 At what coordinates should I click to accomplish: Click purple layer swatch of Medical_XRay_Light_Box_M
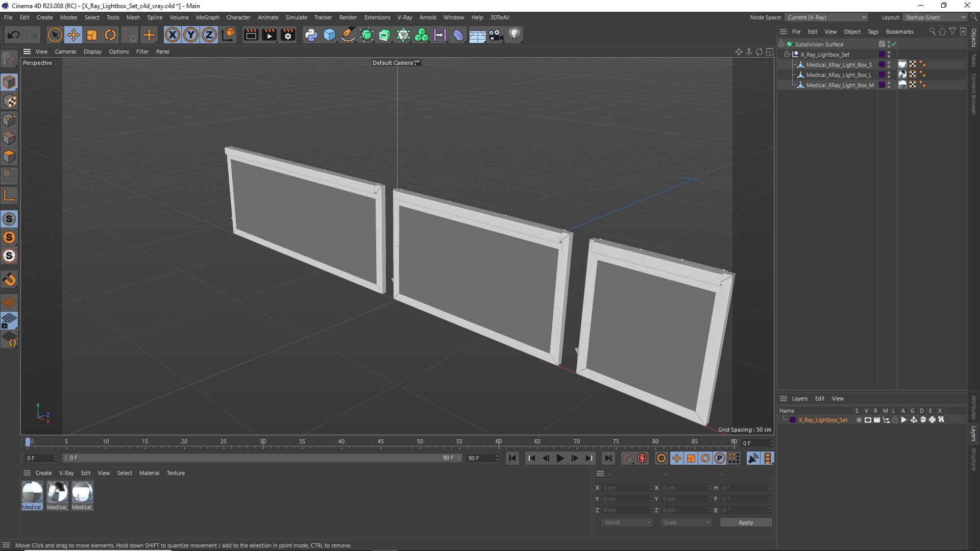click(881, 85)
